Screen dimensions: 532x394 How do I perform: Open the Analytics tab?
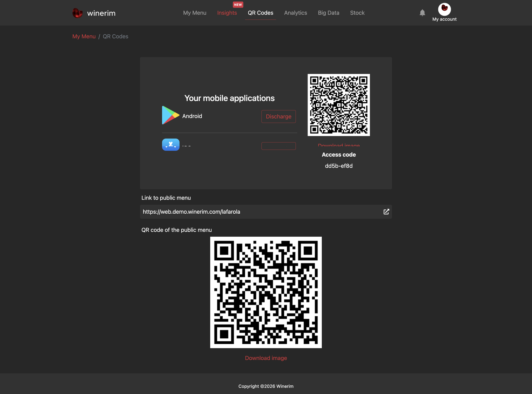coord(295,13)
